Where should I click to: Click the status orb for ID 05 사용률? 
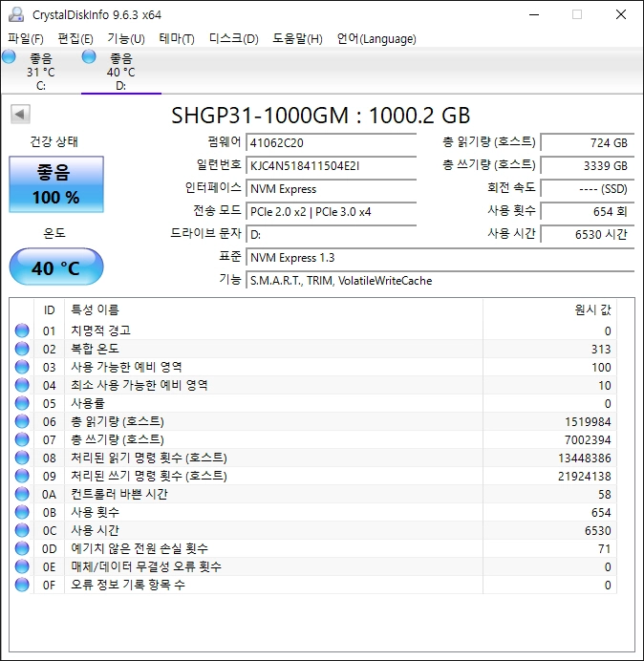(22, 403)
